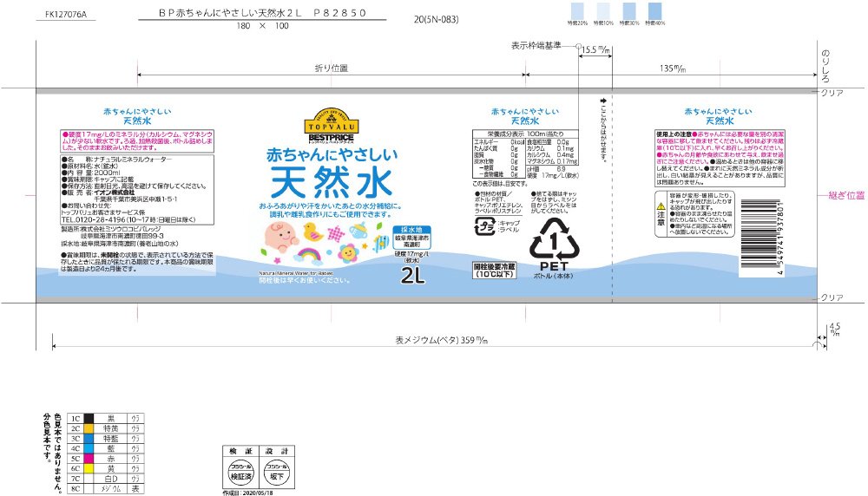Click the 5C 赤 magenta color swatch
868x496 pixels.
tap(88, 459)
